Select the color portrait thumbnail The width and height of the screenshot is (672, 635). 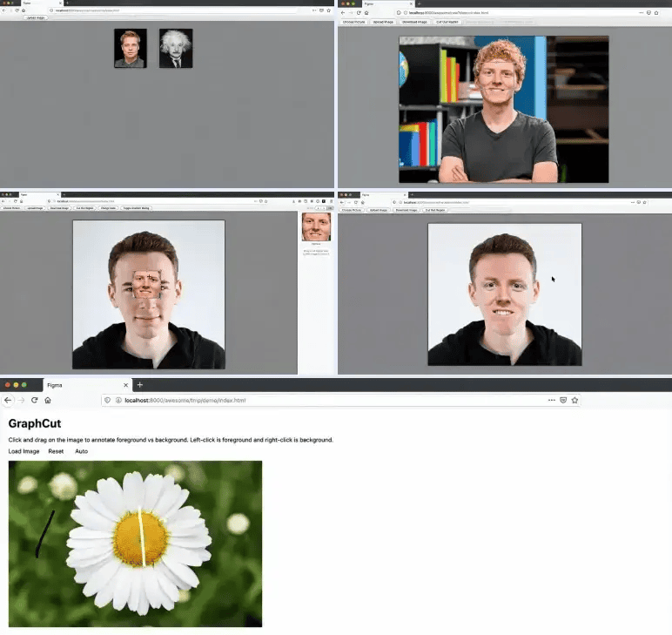point(131,48)
